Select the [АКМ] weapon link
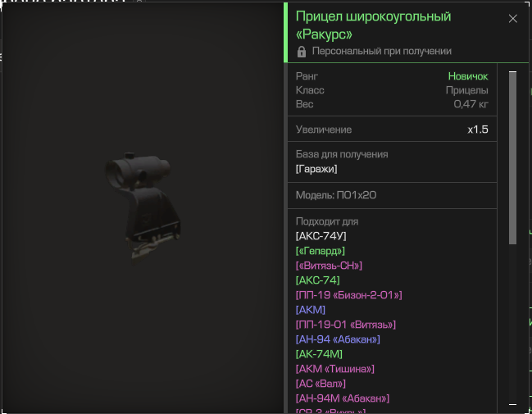Image resolution: width=532 pixels, height=414 pixels. pos(311,310)
